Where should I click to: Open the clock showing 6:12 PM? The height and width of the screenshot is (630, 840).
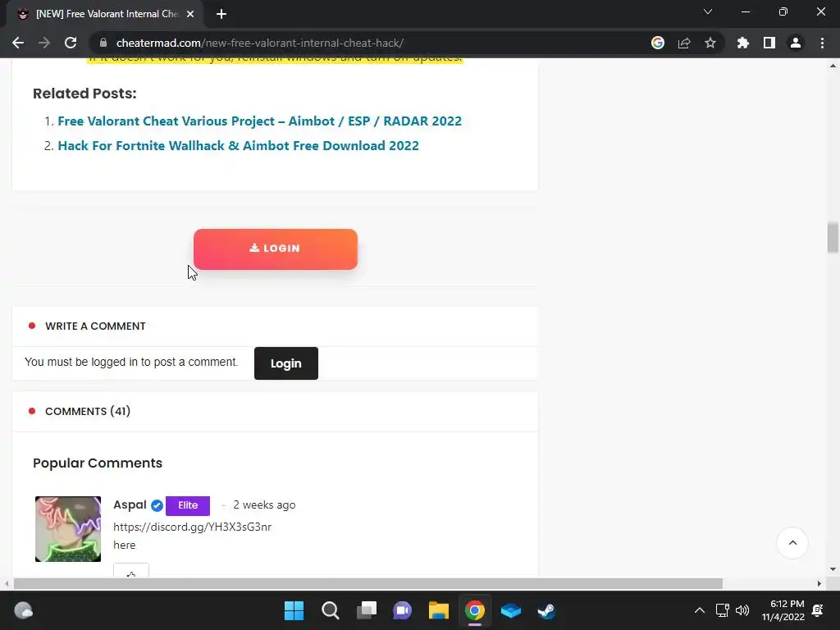(783, 610)
